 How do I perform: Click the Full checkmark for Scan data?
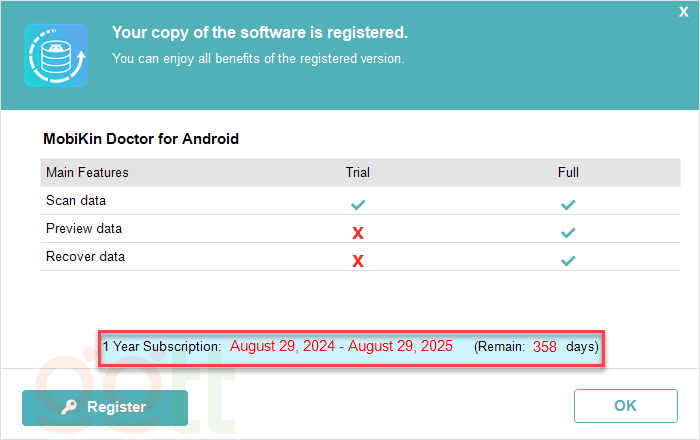[x=568, y=204]
